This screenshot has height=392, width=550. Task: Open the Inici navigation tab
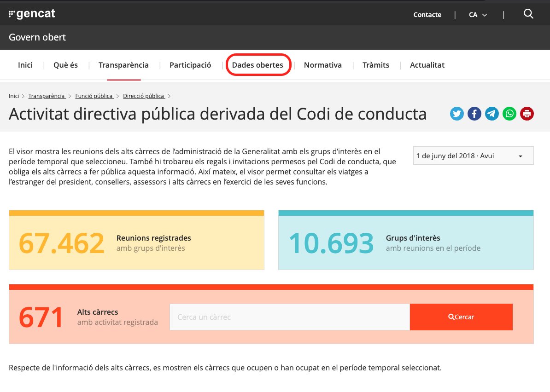25,65
